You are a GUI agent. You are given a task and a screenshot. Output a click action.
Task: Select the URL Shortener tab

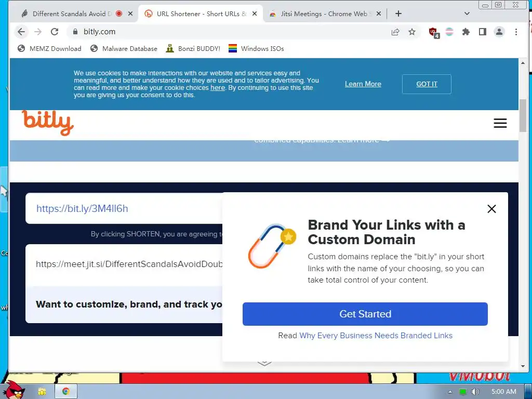201,14
